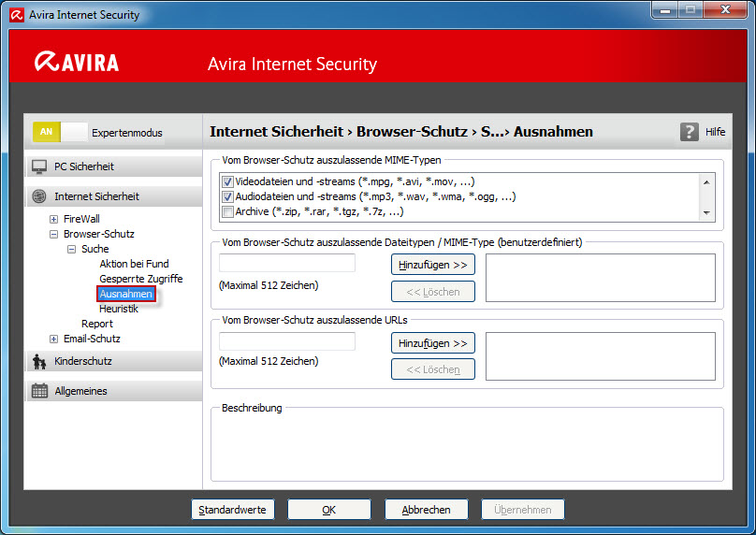Select the FireWall tree label
Image resolution: width=756 pixels, height=535 pixels.
(x=81, y=219)
